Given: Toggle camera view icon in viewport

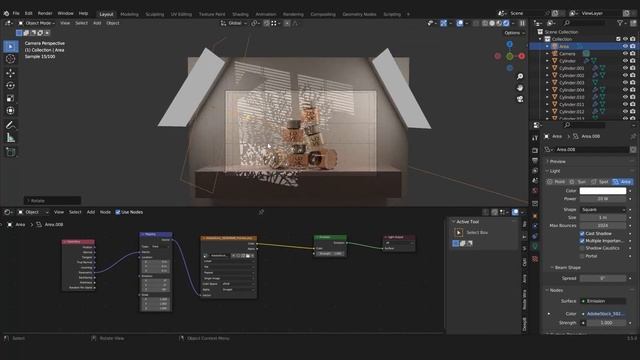Looking at the screenshot, I should point(520,99).
